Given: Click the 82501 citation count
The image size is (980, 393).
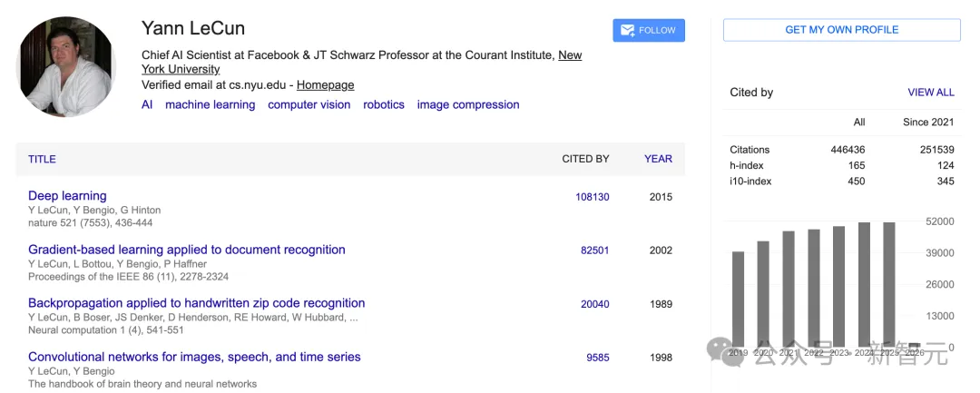Looking at the screenshot, I should [594, 251].
